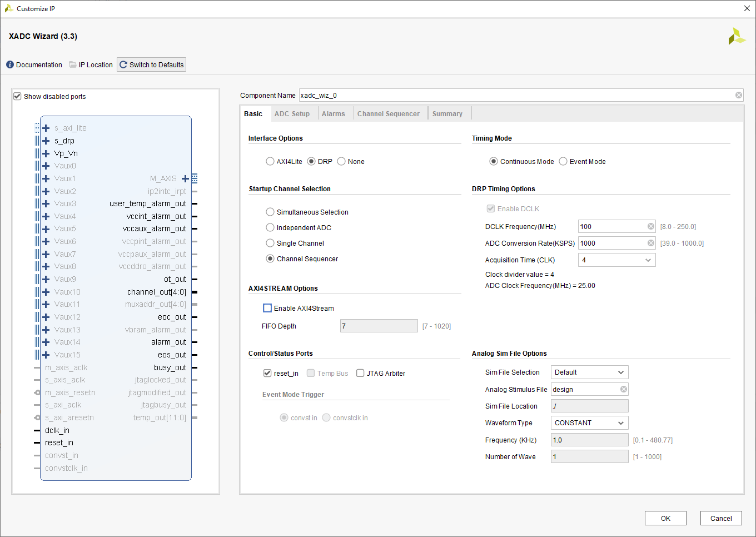
Task: Expand the Vaux10 port plus icon
Action: click(46, 292)
